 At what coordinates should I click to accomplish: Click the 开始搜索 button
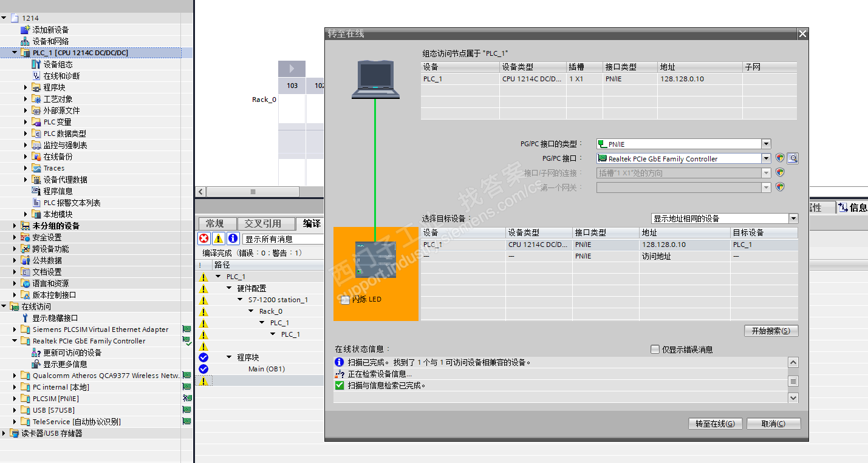(x=771, y=331)
